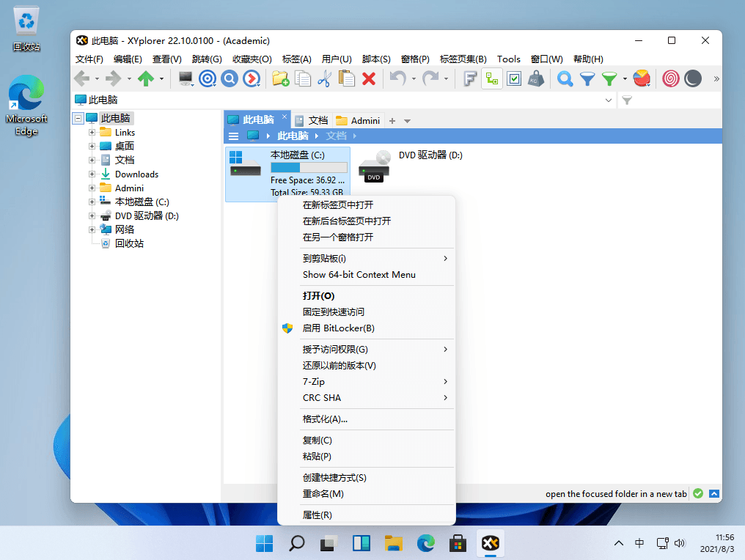Click 此电脑 in the breadcrumb bar
This screenshot has height=560, width=745.
tap(293, 136)
